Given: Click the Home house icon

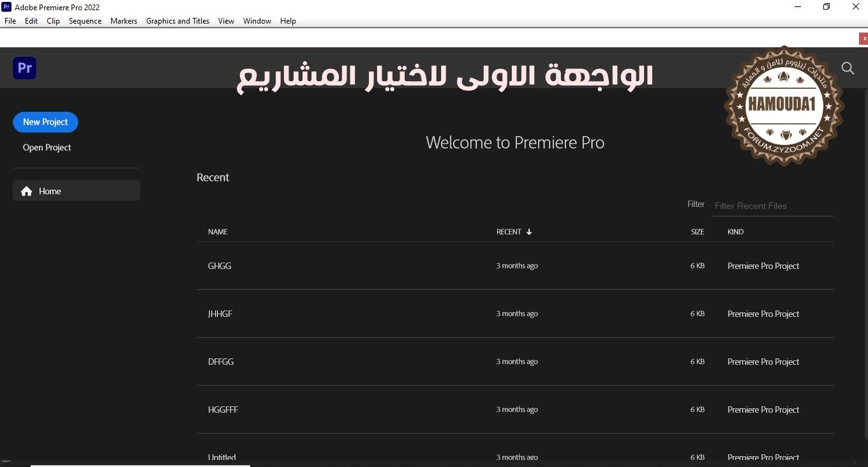Looking at the screenshot, I should pos(26,191).
